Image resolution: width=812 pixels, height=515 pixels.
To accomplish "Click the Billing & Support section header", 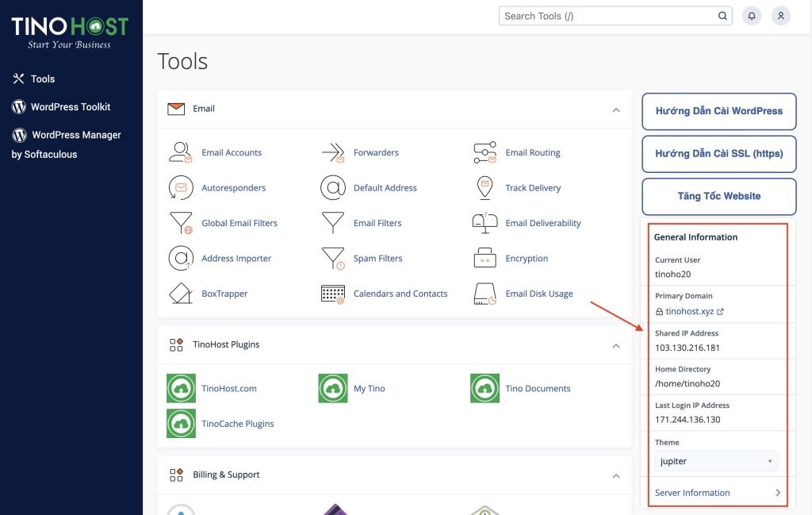I will tap(226, 475).
